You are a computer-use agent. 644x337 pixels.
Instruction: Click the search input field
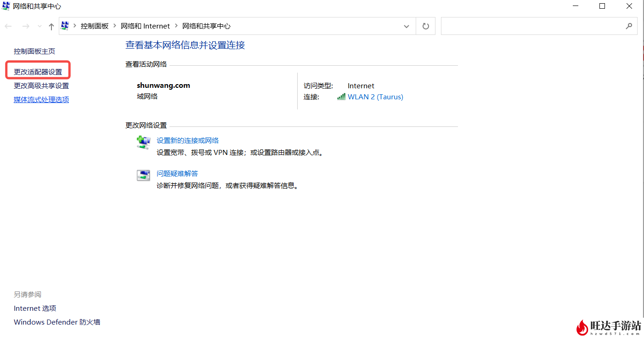(x=539, y=26)
